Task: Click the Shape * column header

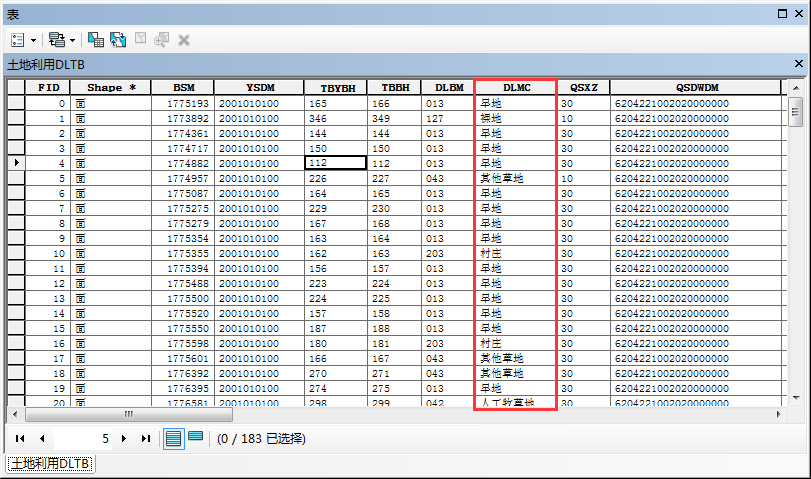Action: 111,87
